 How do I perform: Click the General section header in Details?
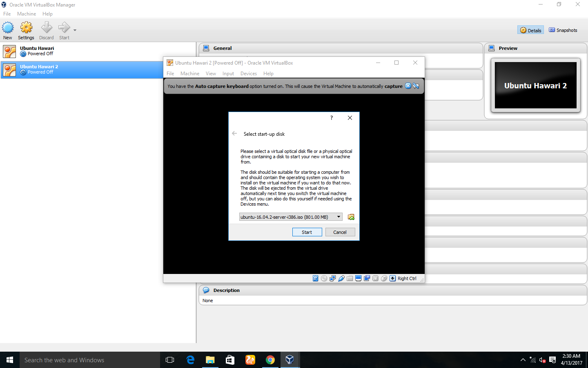point(341,48)
